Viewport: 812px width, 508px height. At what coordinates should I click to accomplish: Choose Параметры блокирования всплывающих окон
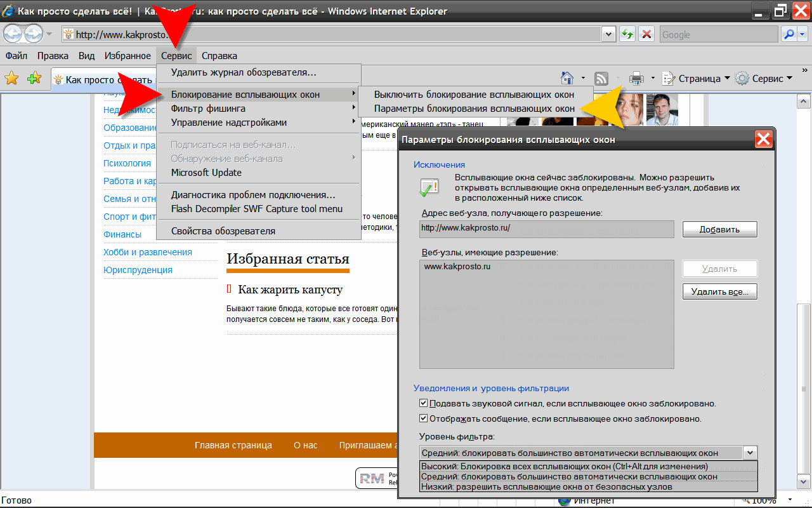point(475,109)
